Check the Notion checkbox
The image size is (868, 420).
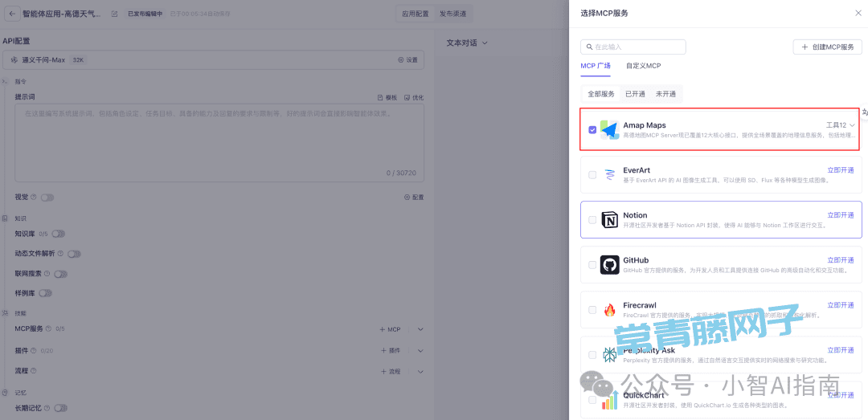click(592, 220)
